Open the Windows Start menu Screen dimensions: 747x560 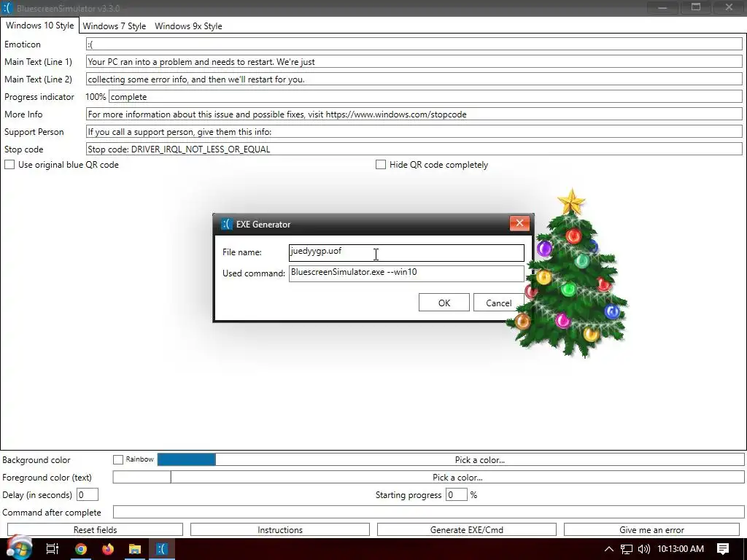click(x=18, y=548)
